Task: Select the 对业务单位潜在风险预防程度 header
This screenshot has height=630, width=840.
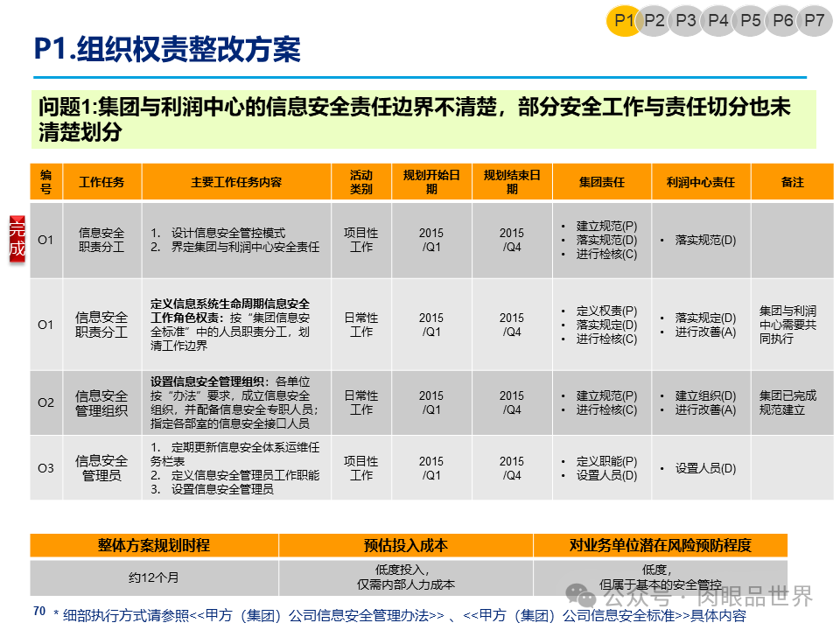Action: (x=660, y=545)
